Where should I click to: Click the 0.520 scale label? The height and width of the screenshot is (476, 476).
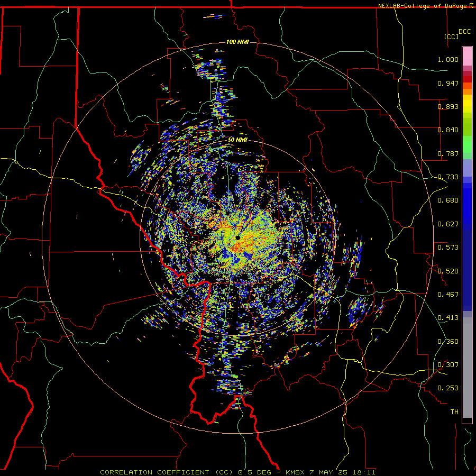pyautogui.click(x=448, y=271)
